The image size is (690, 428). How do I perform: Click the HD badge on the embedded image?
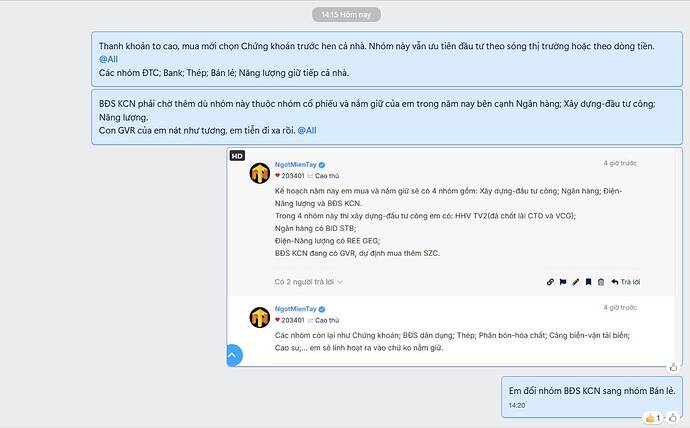click(237, 156)
